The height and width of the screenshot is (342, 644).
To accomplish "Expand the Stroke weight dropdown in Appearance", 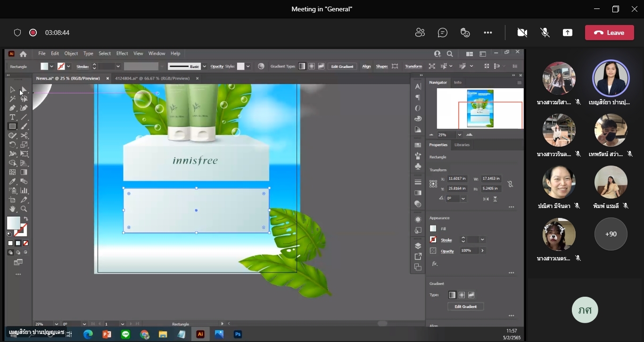I will (x=482, y=240).
